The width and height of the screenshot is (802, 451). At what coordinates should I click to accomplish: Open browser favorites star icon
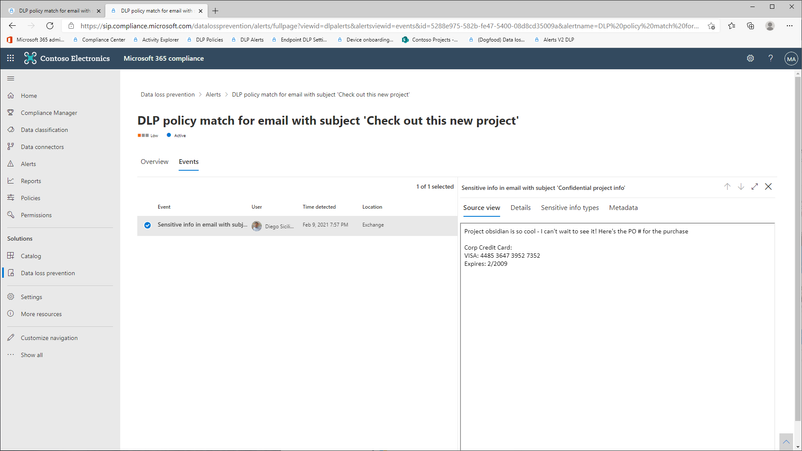(731, 26)
